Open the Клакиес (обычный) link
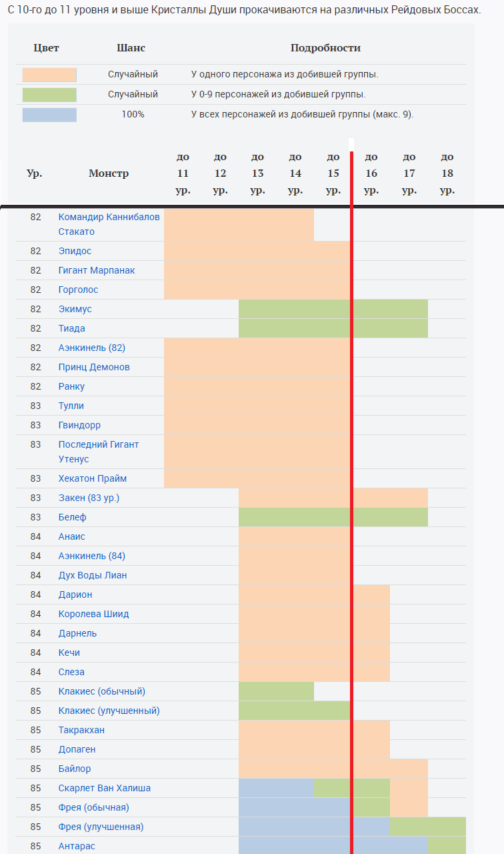The height and width of the screenshot is (854, 504). [102, 691]
